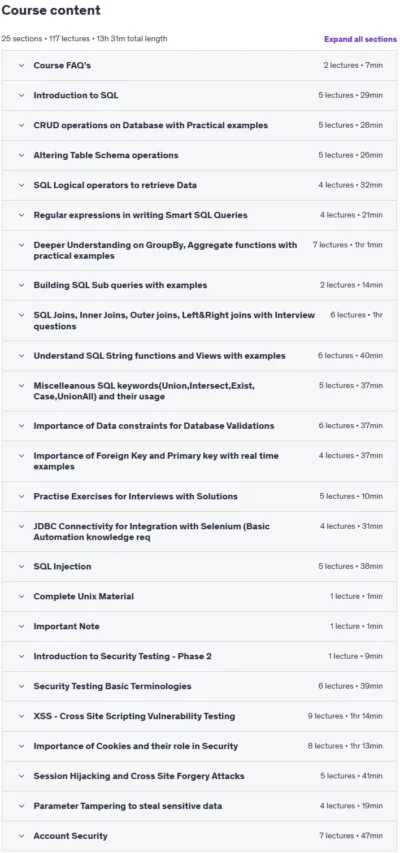Open Importance of Data constraints chevron
The height and width of the screenshot is (853, 400).
click(21, 426)
